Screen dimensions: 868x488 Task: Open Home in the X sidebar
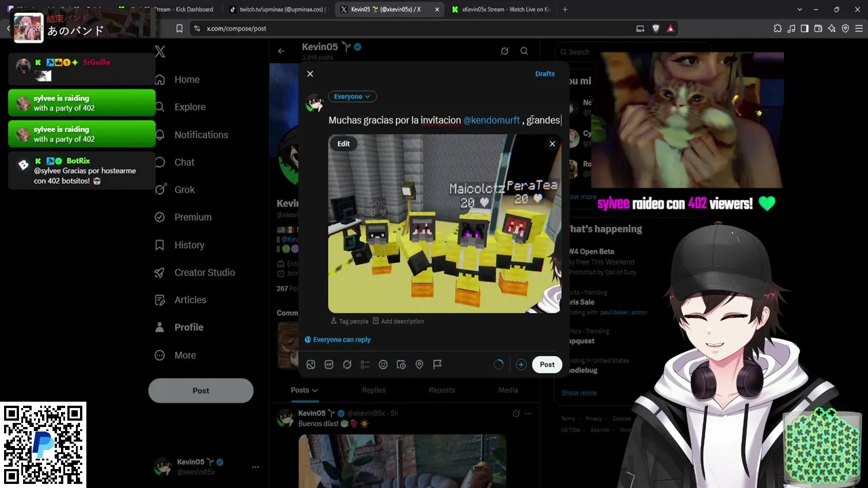pos(178,79)
